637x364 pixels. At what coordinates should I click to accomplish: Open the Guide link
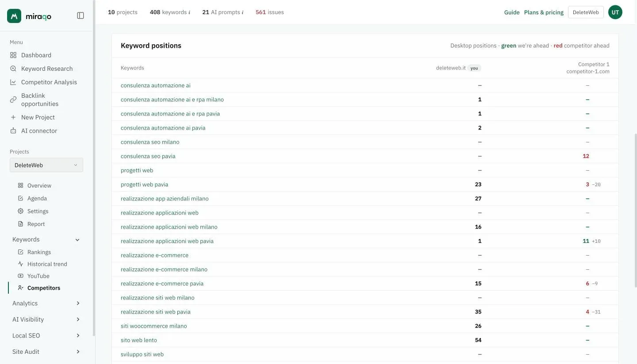[x=512, y=12]
